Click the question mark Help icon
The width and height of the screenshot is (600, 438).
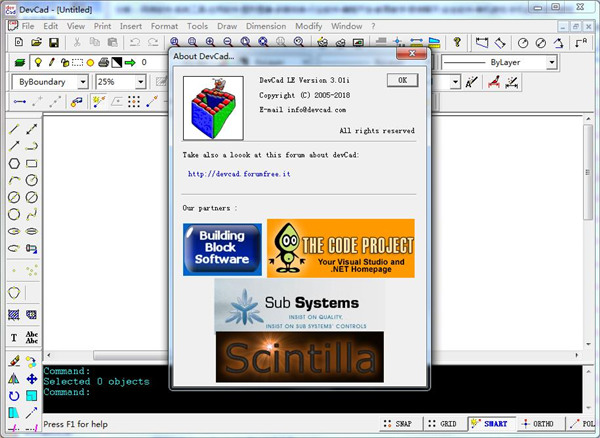tap(457, 43)
